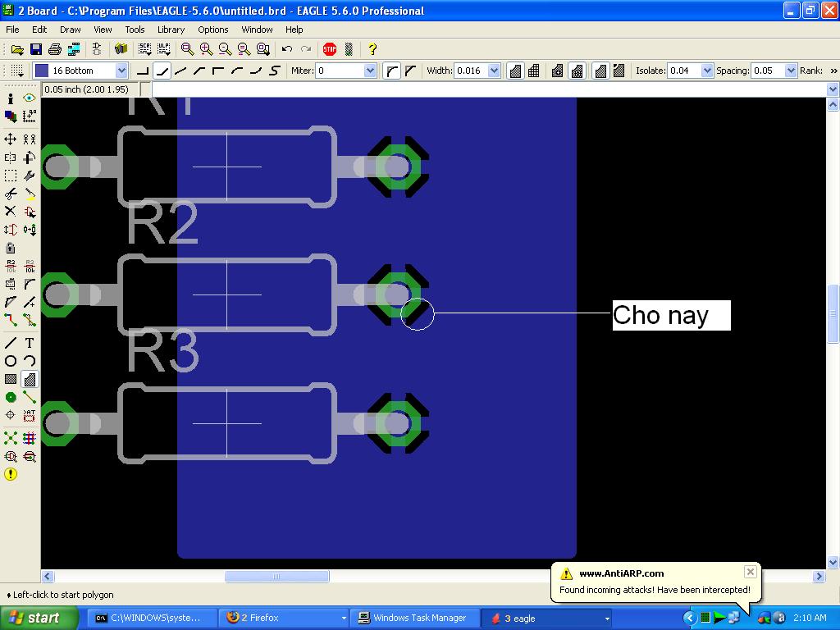
Task: Select round miter style
Action: [x=391, y=71]
